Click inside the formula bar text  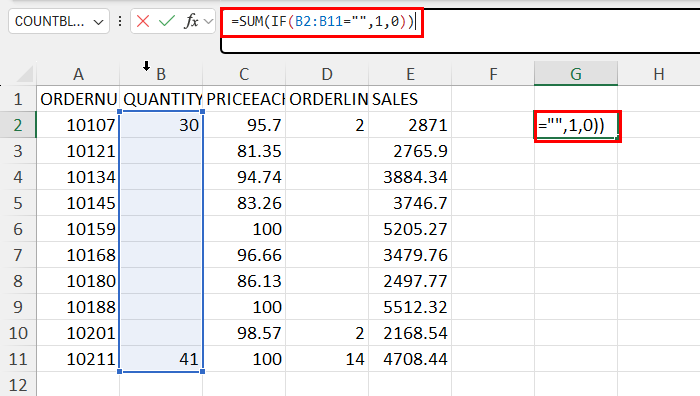[x=322, y=21]
